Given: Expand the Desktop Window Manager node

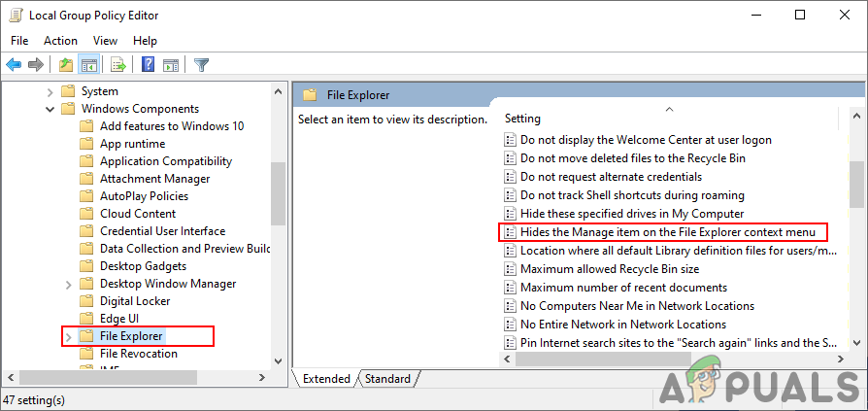Looking at the screenshot, I should pos(69,284).
